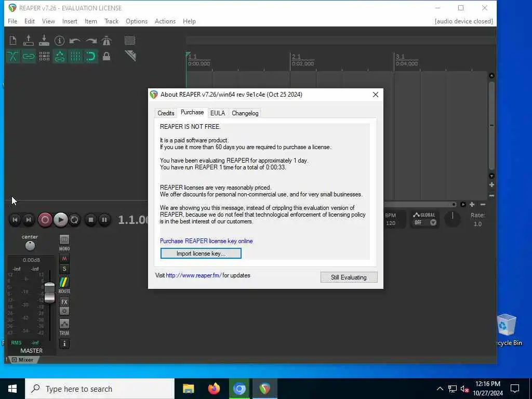Open the Item menu
The width and height of the screenshot is (532, 399).
(90, 21)
